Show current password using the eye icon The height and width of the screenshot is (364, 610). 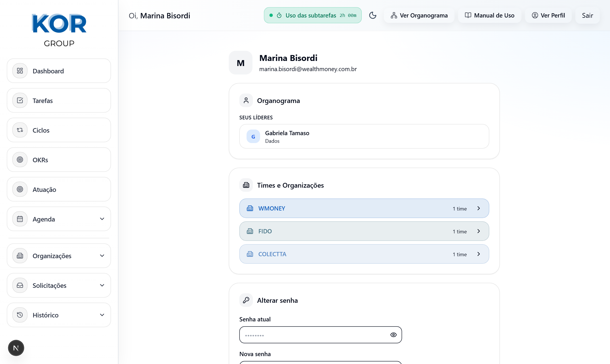tap(393, 335)
